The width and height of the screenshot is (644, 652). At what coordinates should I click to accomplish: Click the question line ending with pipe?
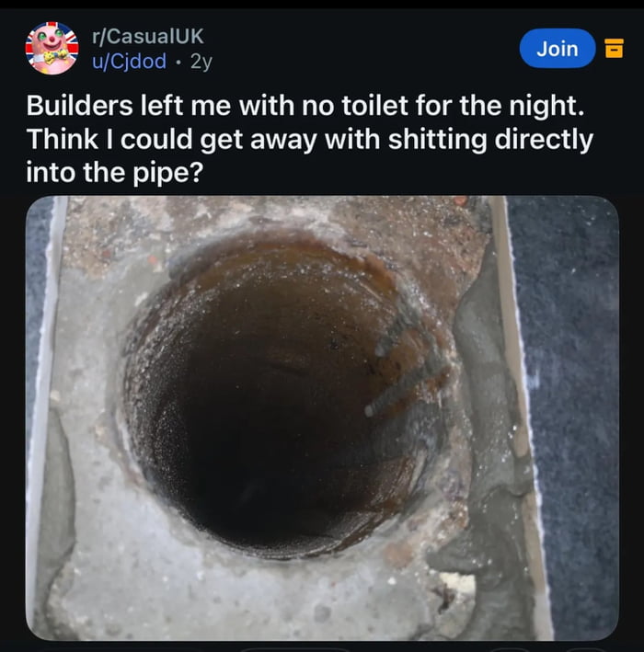click(112, 171)
